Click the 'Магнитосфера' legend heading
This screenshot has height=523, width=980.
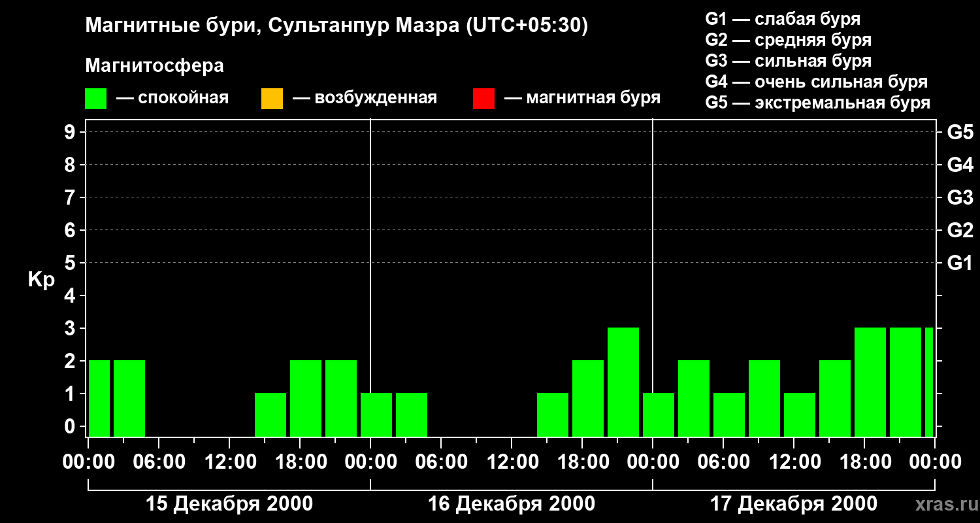click(x=154, y=66)
